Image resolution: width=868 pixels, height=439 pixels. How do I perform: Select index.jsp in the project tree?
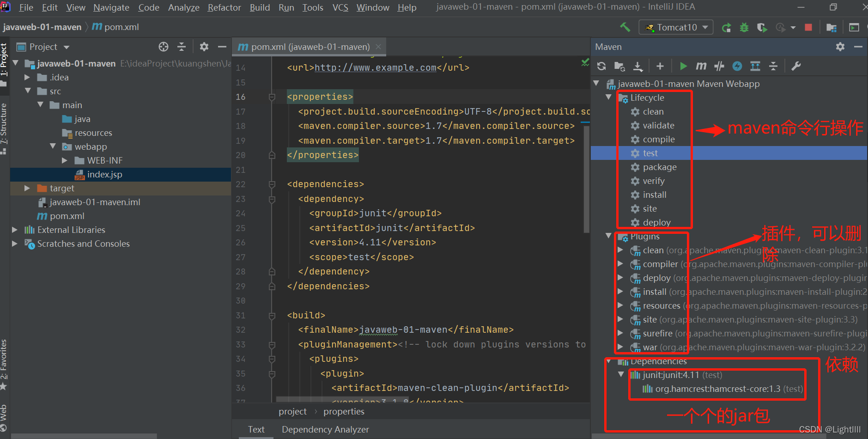104,174
